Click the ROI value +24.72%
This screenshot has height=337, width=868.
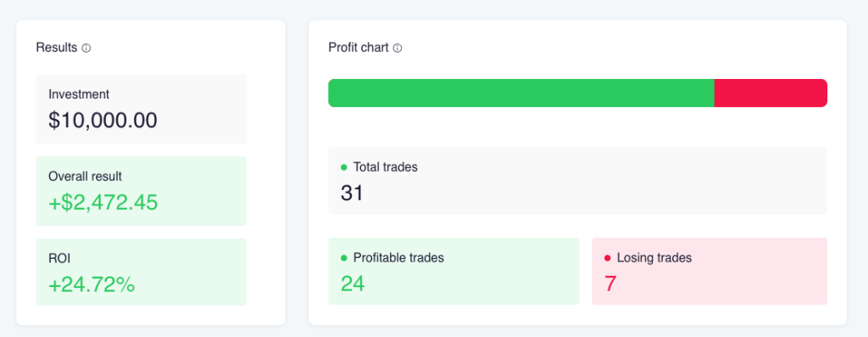(x=92, y=285)
